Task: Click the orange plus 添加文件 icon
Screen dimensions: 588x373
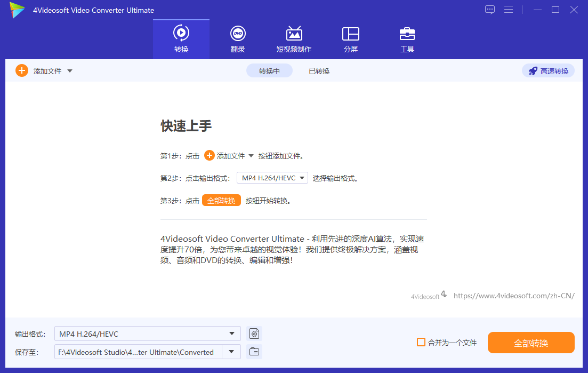Action: (22, 70)
